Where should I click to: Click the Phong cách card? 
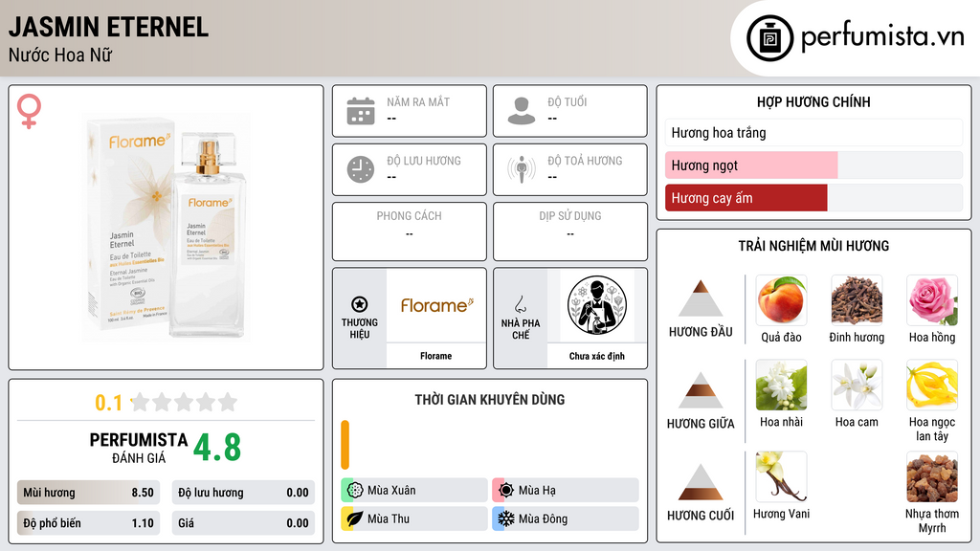410,231
